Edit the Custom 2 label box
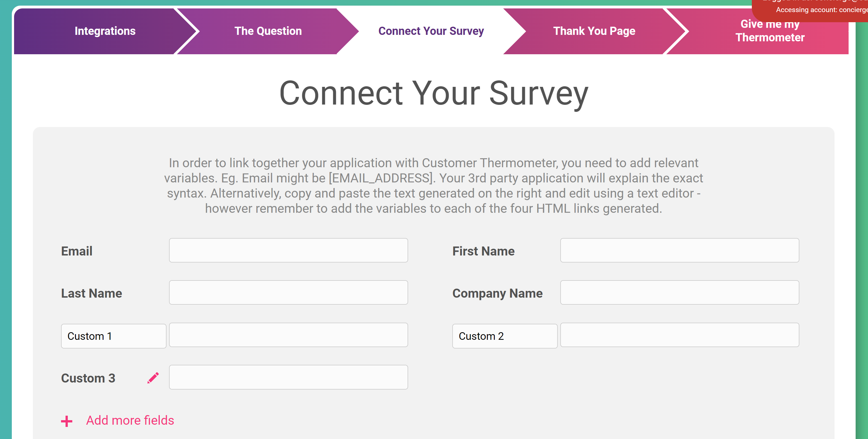This screenshot has width=868, height=439. coord(505,336)
